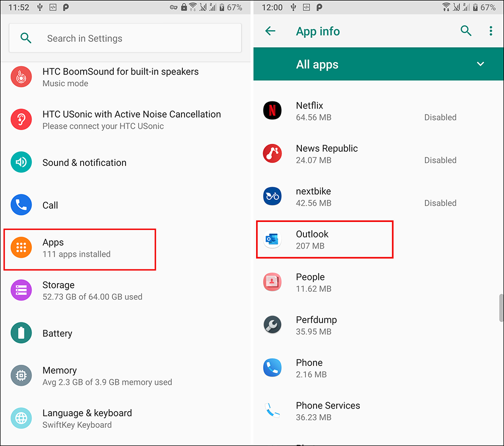Tap the blue Call phone icon
The height and width of the screenshot is (446, 504).
coord(21,205)
